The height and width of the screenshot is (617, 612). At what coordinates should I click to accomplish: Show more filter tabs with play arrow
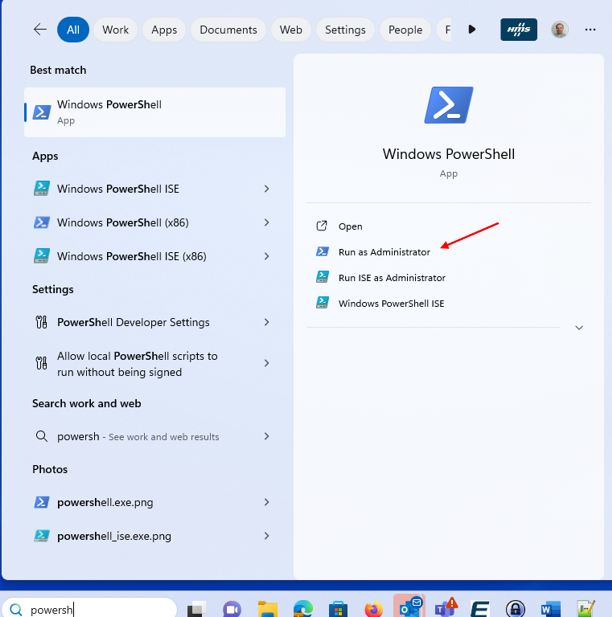[x=472, y=30]
